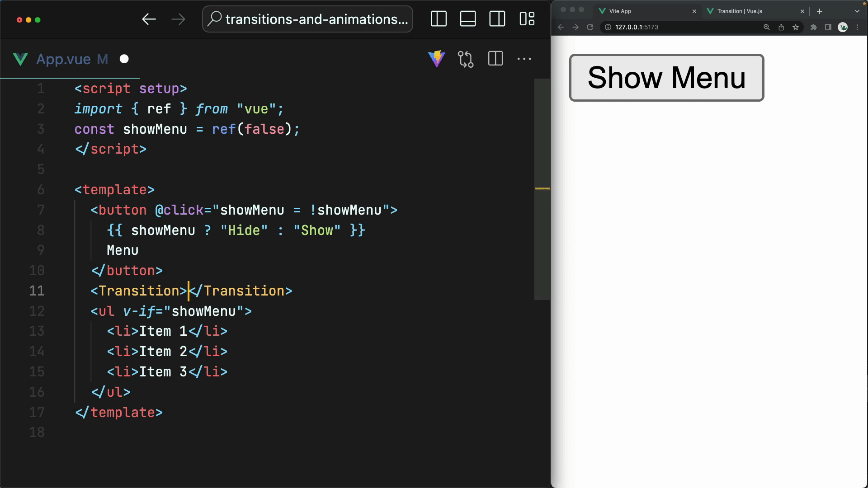868x488 pixels.
Task: Click the browser back arrow
Action: [x=561, y=27]
